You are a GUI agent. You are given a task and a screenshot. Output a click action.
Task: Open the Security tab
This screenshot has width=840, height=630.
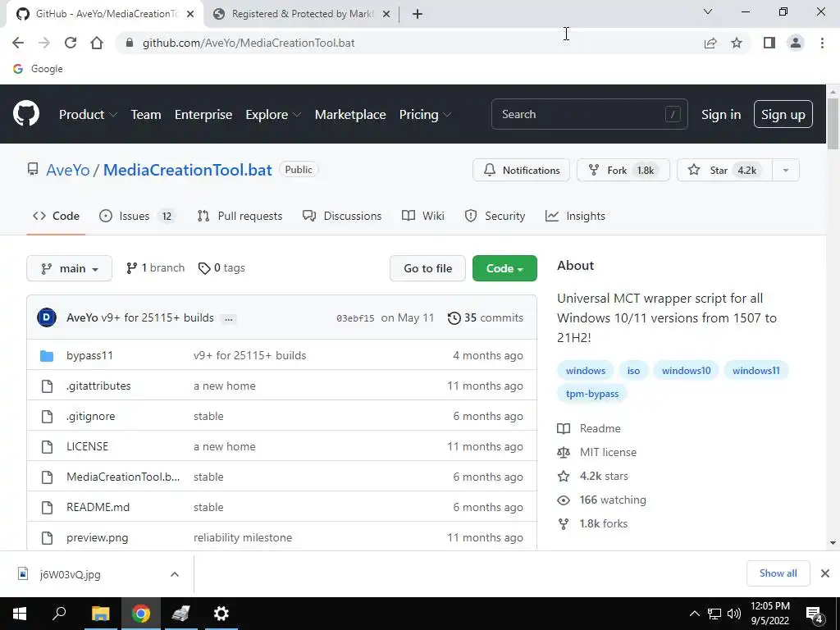[495, 216]
